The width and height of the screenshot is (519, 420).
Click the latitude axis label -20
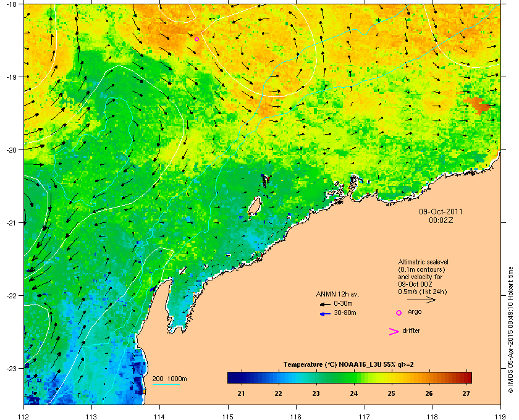tap(11, 149)
